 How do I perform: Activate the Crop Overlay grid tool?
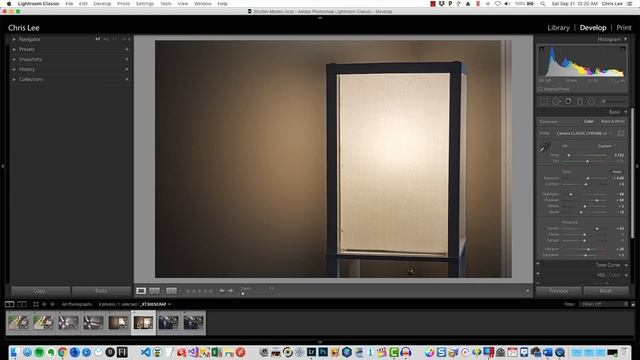click(543, 101)
